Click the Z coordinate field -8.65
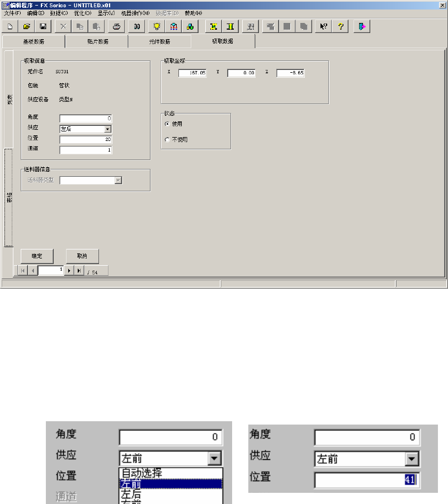This screenshot has height=504, width=448. (x=290, y=73)
